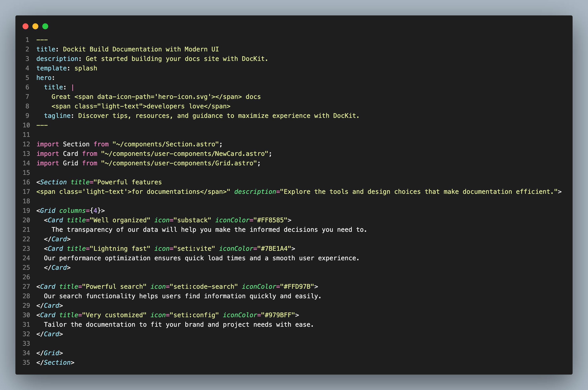Close the code window
Image resolution: width=588 pixels, height=390 pixels.
pyautogui.click(x=26, y=26)
